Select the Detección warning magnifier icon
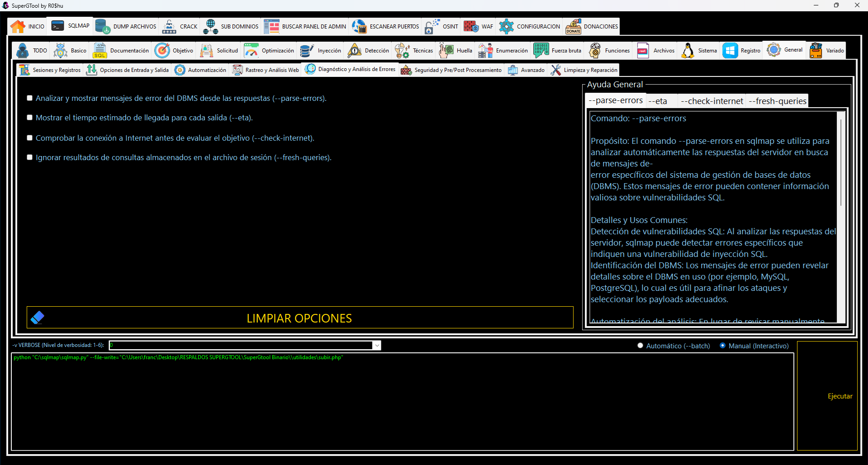This screenshot has width=868, height=465. pyautogui.click(x=355, y=51)
